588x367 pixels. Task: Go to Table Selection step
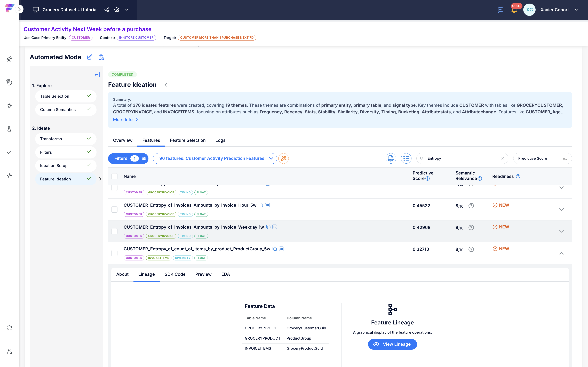(x=66, y=96)
